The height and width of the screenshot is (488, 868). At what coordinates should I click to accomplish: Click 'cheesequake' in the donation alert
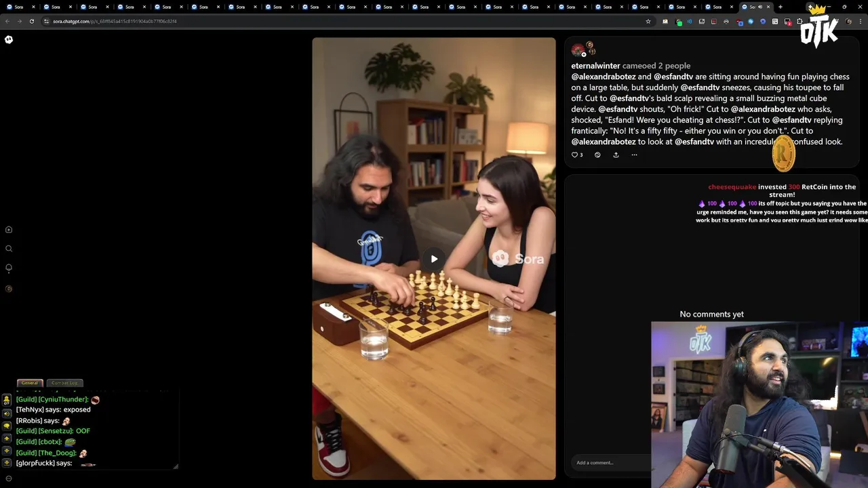click(732, 187)
